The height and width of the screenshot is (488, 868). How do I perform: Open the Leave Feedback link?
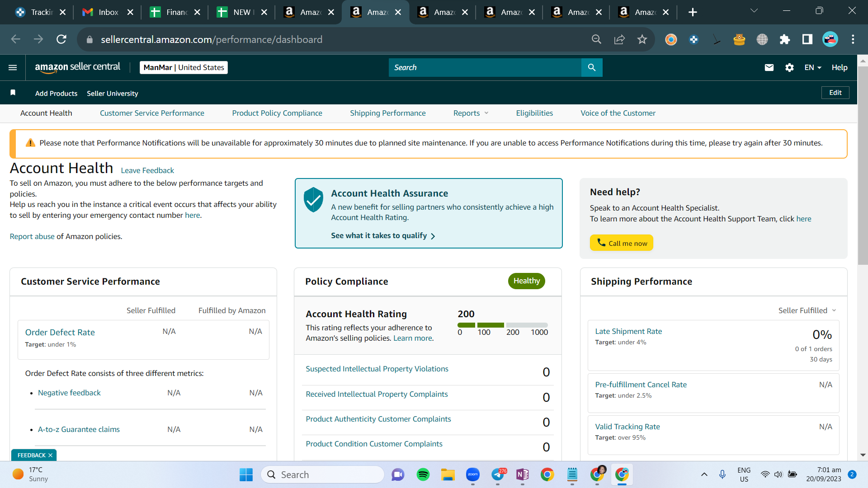(x=147, y=170)
